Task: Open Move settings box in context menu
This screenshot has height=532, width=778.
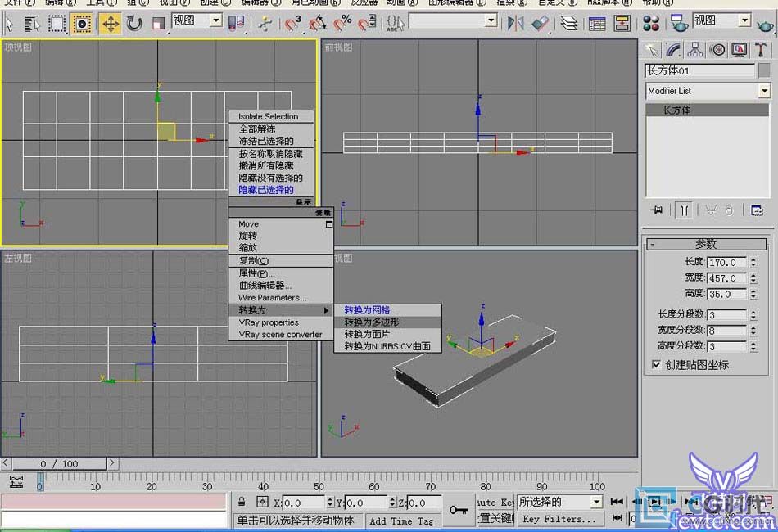Action: (328, 224)
